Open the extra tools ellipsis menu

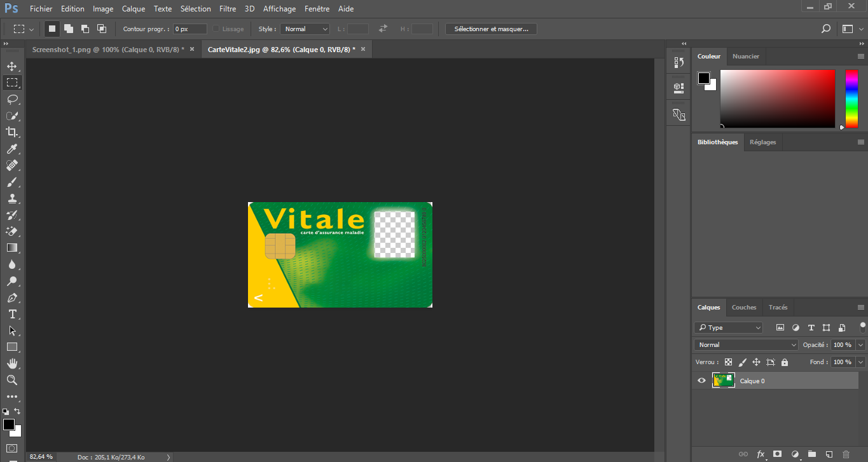(x=11, y=397)
